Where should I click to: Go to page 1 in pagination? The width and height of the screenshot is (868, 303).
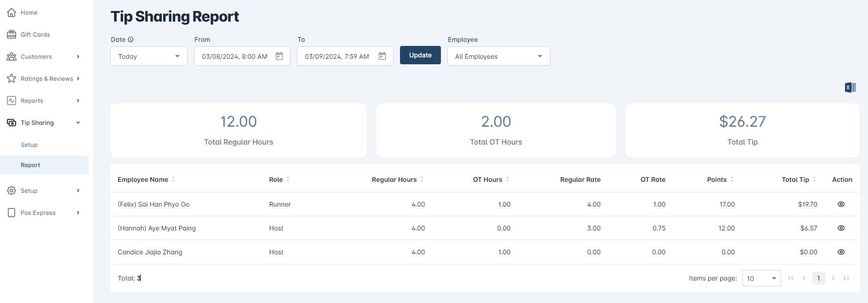coord(818,278)
